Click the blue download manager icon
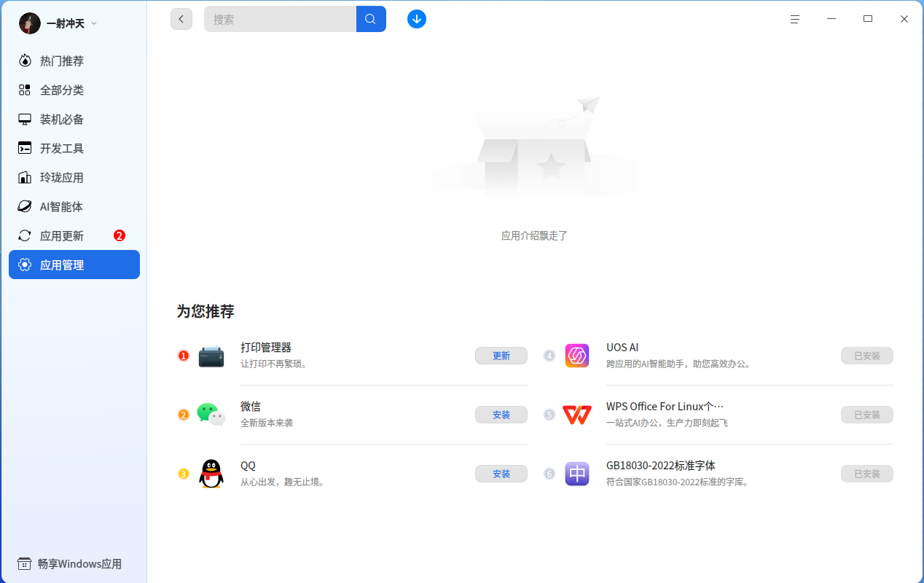 [416, 19]
